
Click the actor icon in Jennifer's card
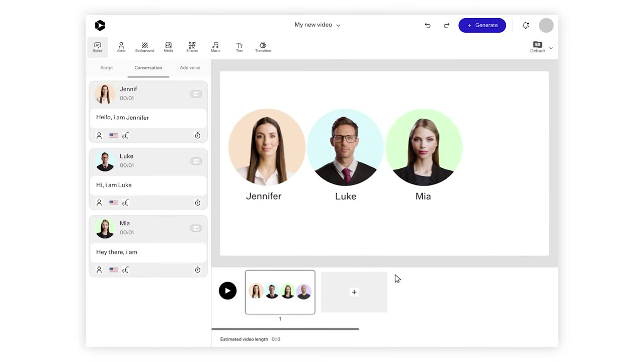point(99,136)
